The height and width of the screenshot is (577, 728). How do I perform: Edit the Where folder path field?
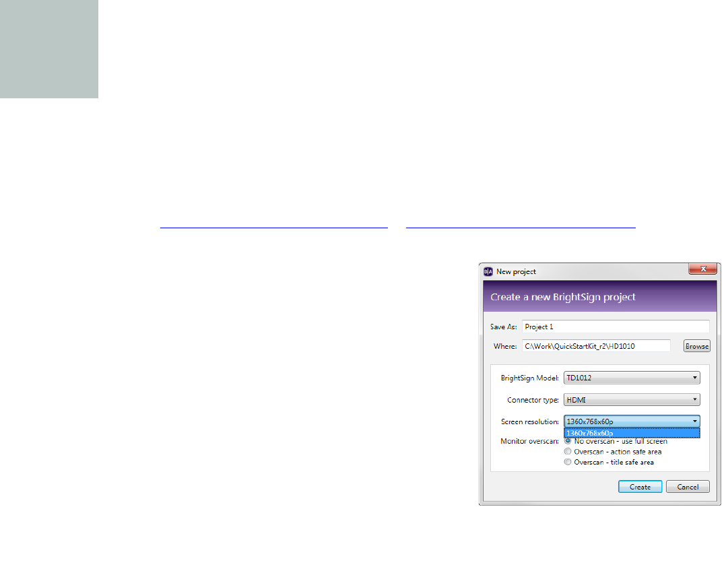(596, 346)
